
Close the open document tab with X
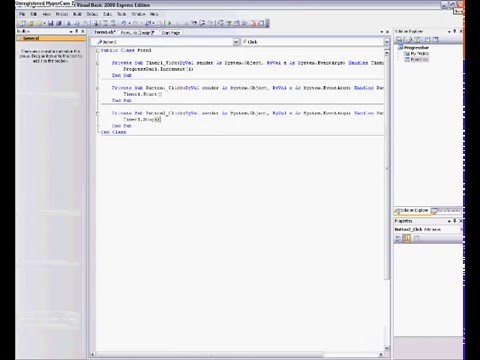tap(387, 32)
